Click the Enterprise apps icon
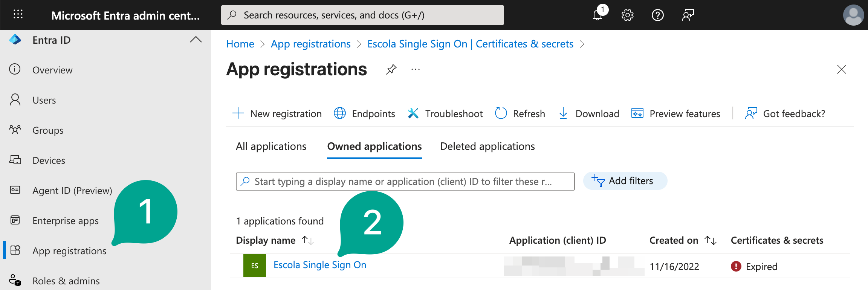The width and height of the screenshot is (868, 290). click(15, 220)
